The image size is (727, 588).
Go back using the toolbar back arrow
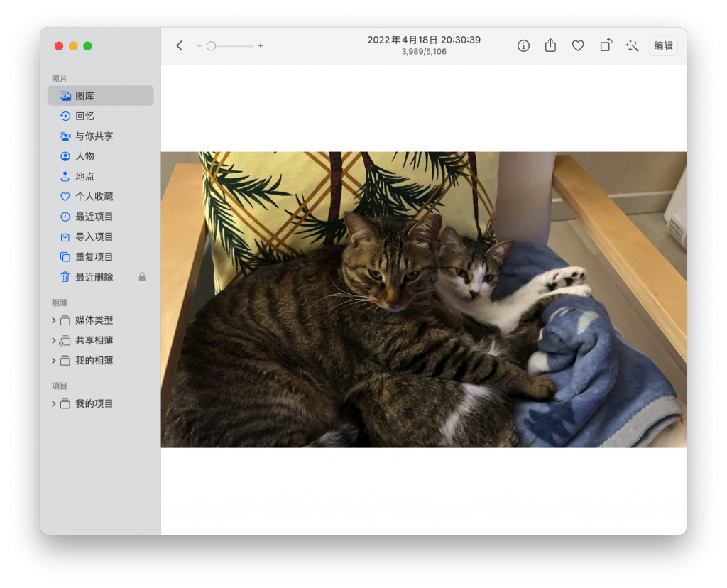[180, 45]
